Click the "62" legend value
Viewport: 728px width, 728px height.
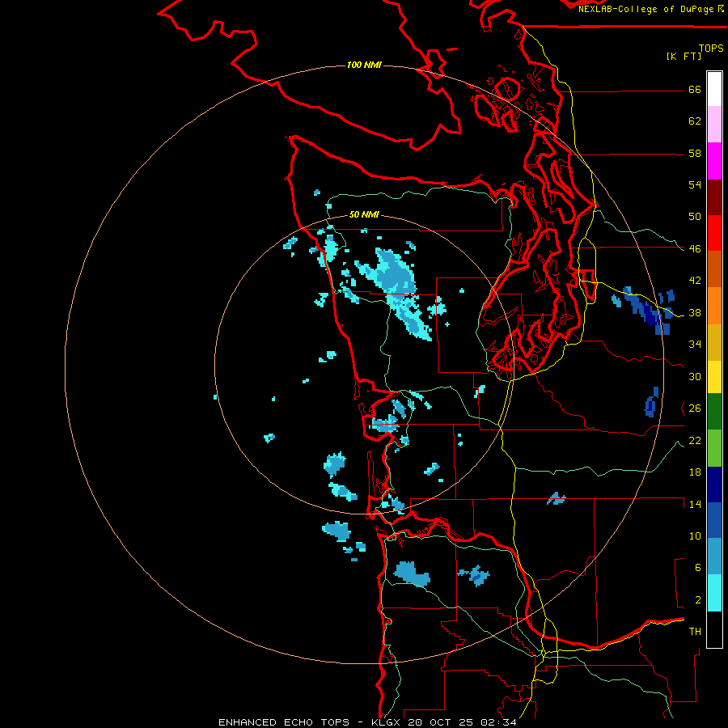pos(695,121)
